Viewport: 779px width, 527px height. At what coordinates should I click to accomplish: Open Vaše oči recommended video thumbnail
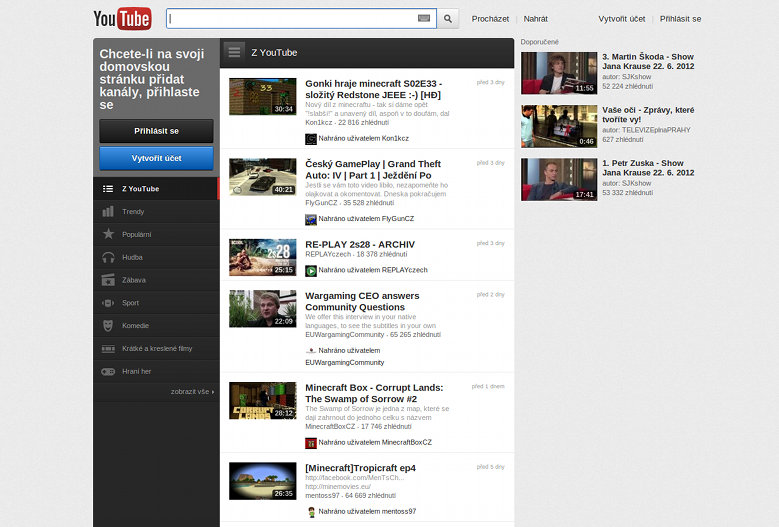(x=559, y=126)
